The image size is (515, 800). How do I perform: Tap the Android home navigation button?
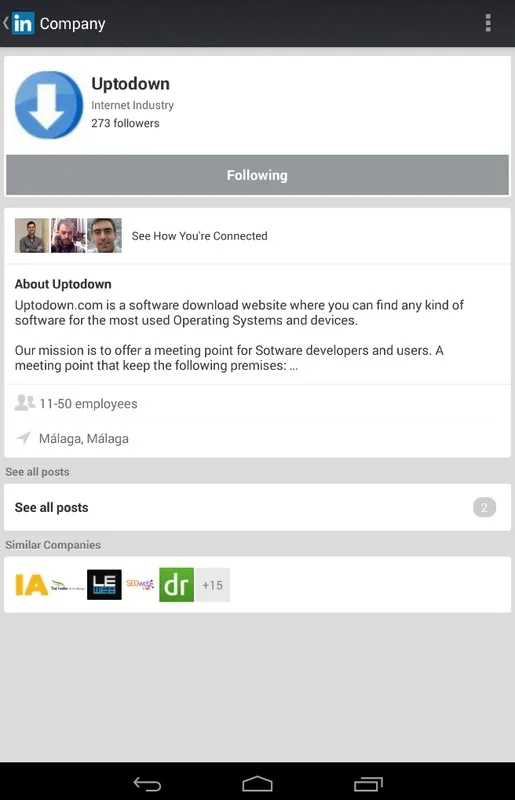click(x=257, y=784)
